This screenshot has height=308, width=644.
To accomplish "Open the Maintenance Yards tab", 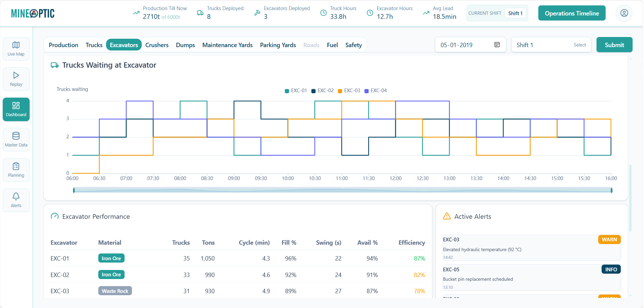I will [228, 45].
